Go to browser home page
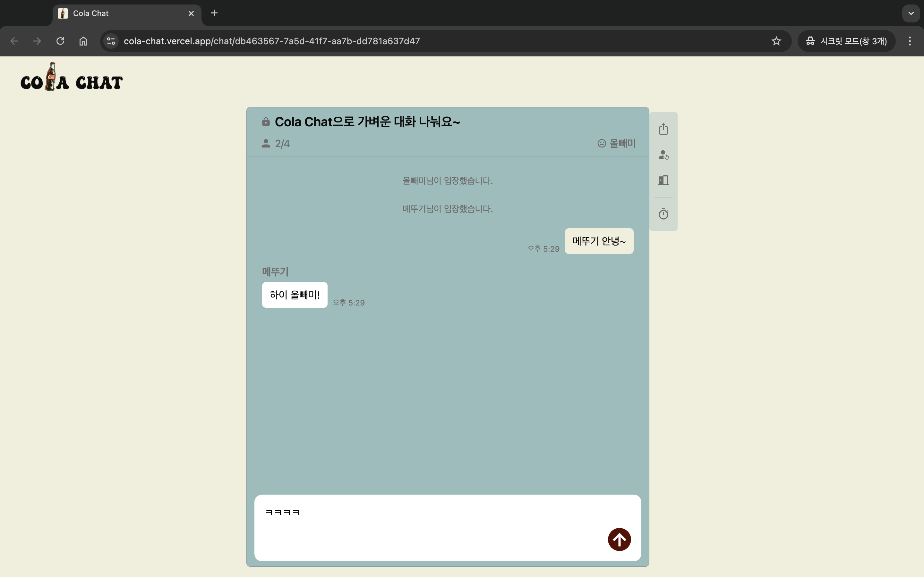The height and width of the screenshot is (577, 924). (x=83, y=41)
